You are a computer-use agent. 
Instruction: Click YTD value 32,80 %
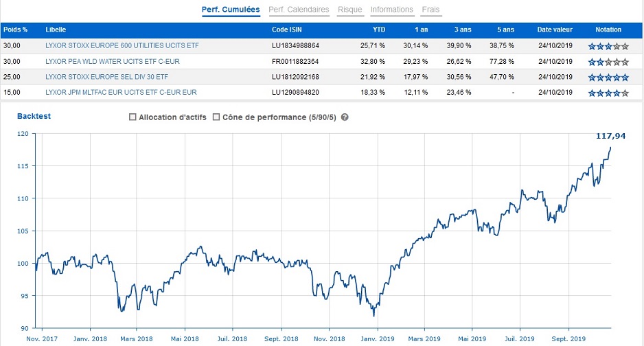373,62
